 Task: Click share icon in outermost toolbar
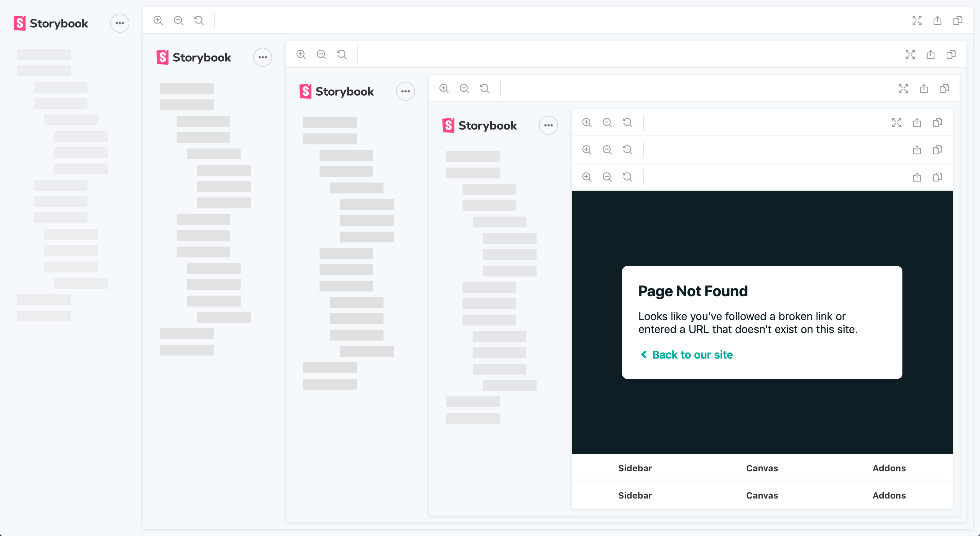pos(937,20)
